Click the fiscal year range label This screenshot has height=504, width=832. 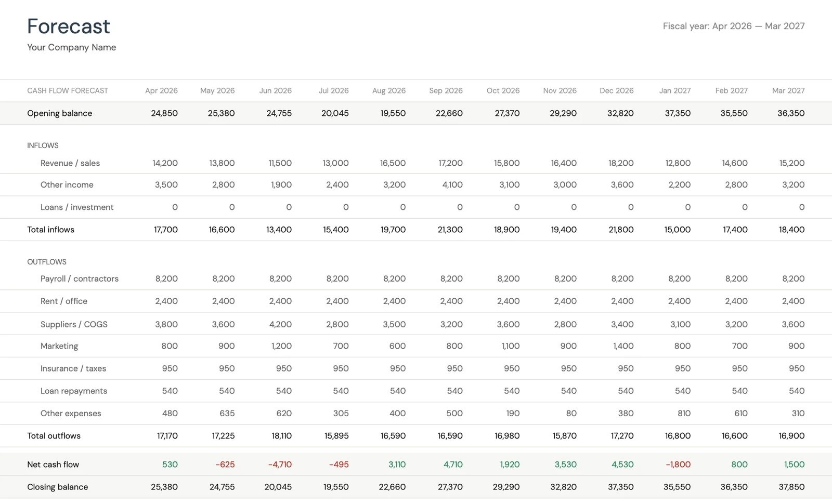coord(733,25)
